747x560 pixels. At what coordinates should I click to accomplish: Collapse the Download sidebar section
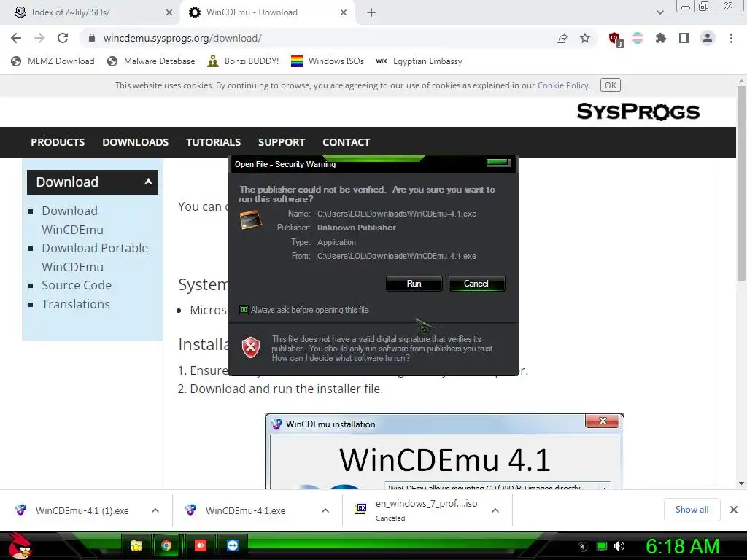(93, 182)
